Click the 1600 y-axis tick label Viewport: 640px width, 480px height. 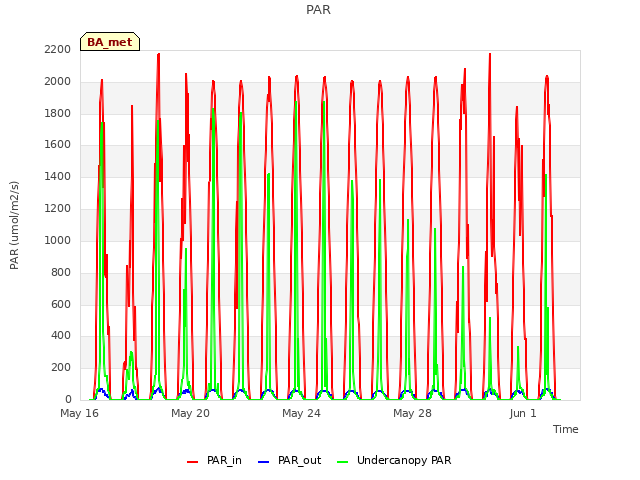click(x=58, y=144)
